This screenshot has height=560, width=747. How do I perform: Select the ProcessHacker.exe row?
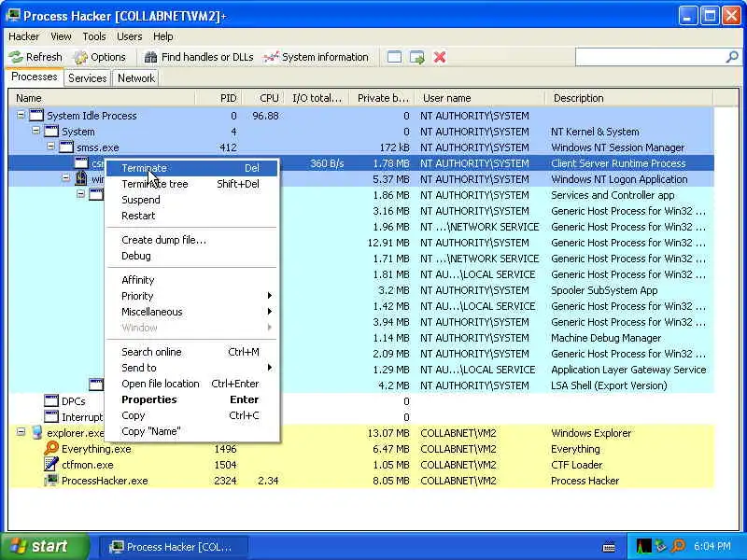(361, 481)
